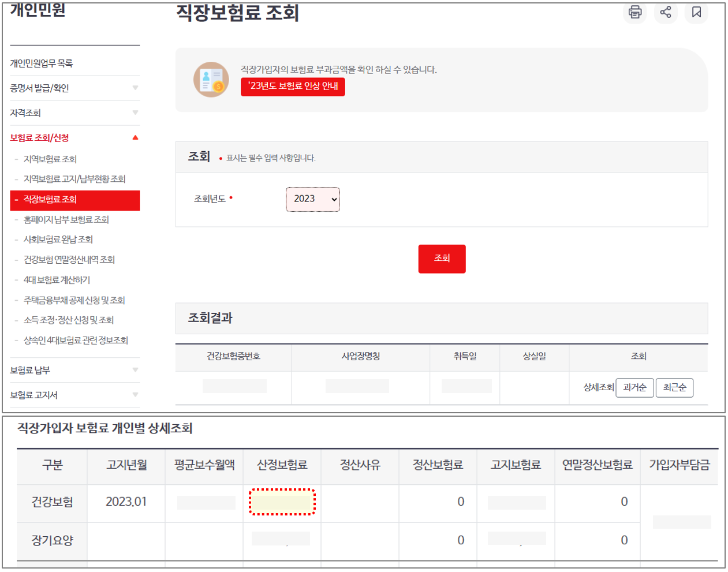Collapse the 보험료 조회/신청 section

pyautogui.click(x=40, y=138)
